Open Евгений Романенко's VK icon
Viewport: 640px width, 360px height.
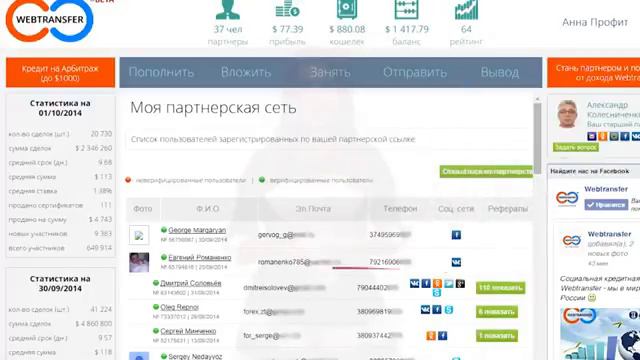click(456, 262)
